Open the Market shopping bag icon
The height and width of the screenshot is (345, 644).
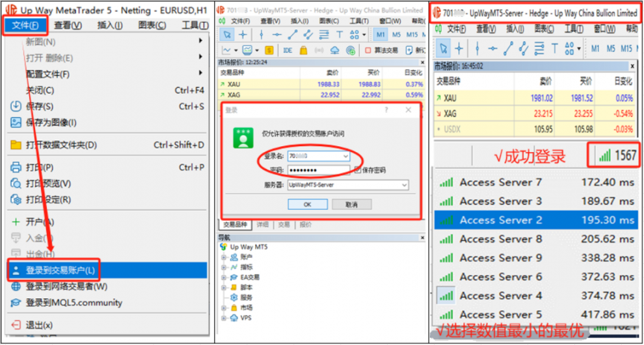coord(304,50)
